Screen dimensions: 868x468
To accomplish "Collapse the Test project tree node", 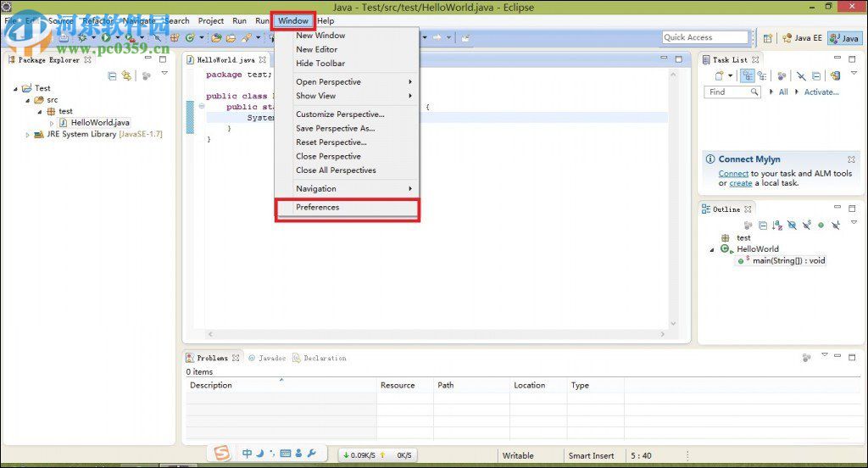I will point(16,88).
